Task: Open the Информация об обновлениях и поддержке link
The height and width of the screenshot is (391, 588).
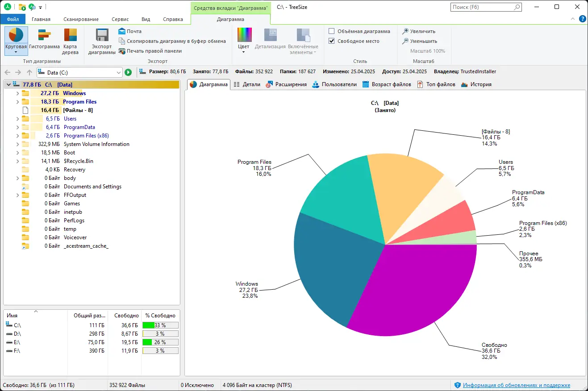Action: tap(517, 385)
